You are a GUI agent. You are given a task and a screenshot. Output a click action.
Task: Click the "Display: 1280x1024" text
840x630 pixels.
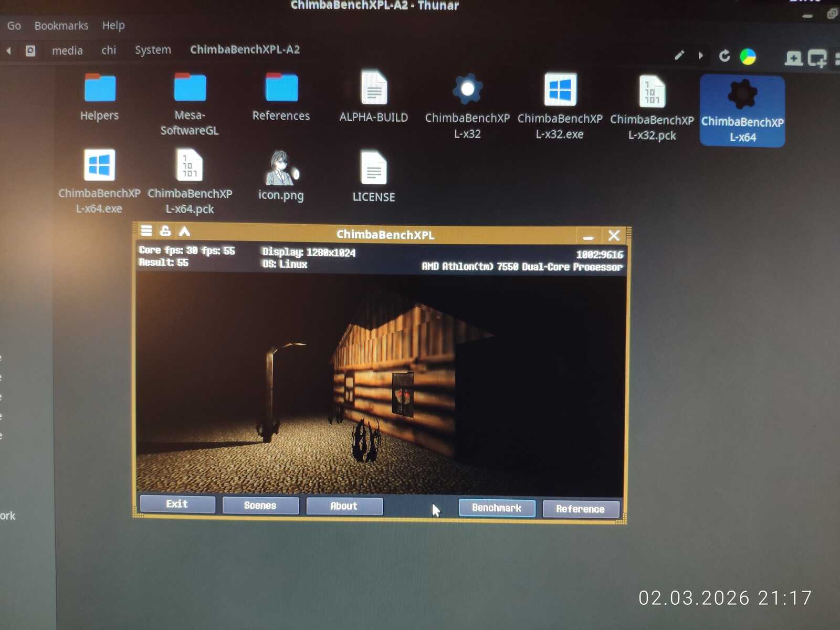point(309,253)
